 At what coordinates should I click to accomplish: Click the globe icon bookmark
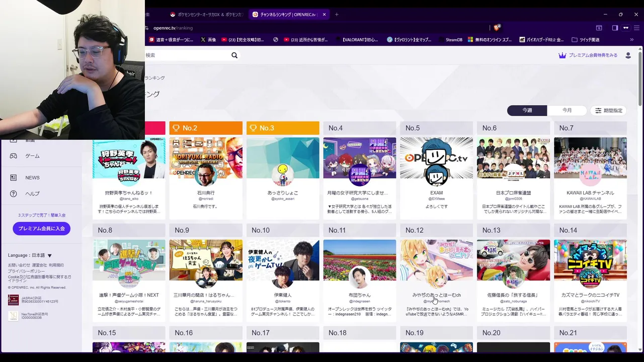[x=276, y=40]
